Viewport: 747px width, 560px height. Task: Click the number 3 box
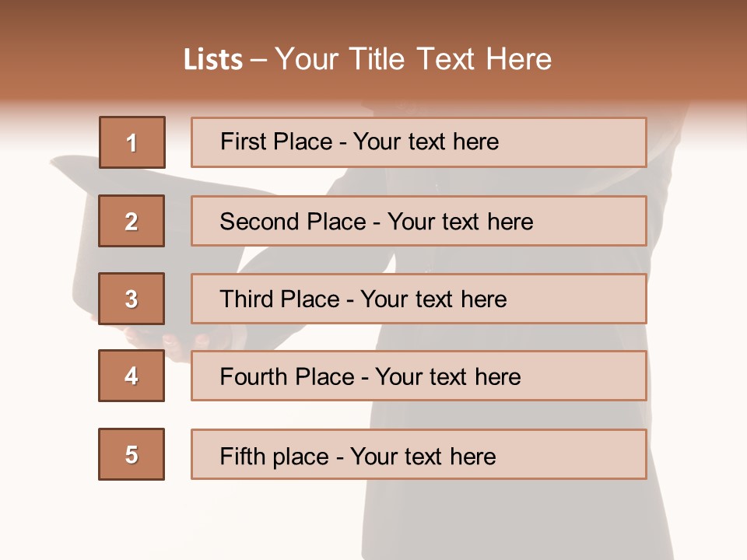[132, 299]
